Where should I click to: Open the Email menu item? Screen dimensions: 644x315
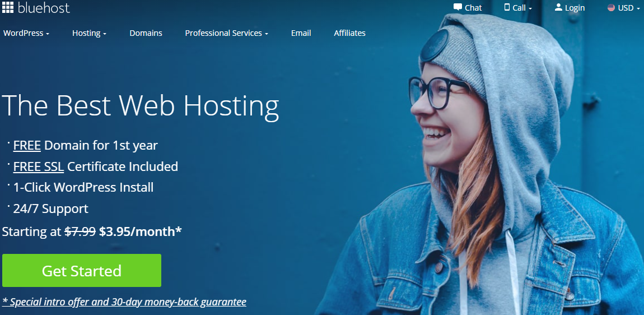[x=301, y=33]
